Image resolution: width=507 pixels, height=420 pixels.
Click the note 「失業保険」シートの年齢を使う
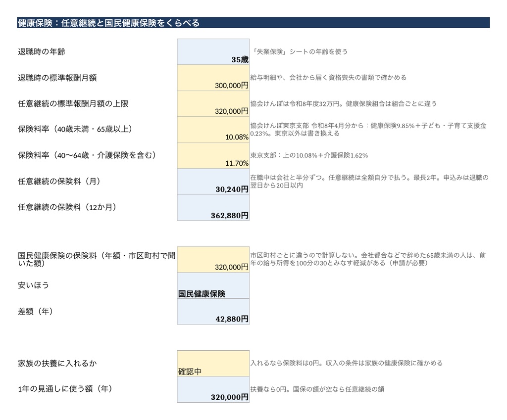click(300, 51)
